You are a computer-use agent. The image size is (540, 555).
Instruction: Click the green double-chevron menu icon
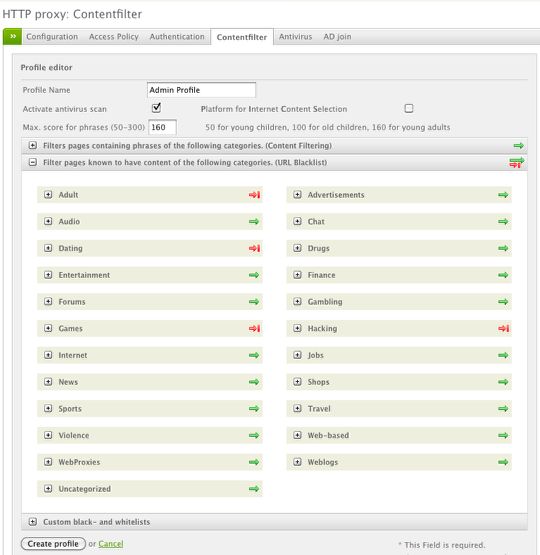coord(13,36)
